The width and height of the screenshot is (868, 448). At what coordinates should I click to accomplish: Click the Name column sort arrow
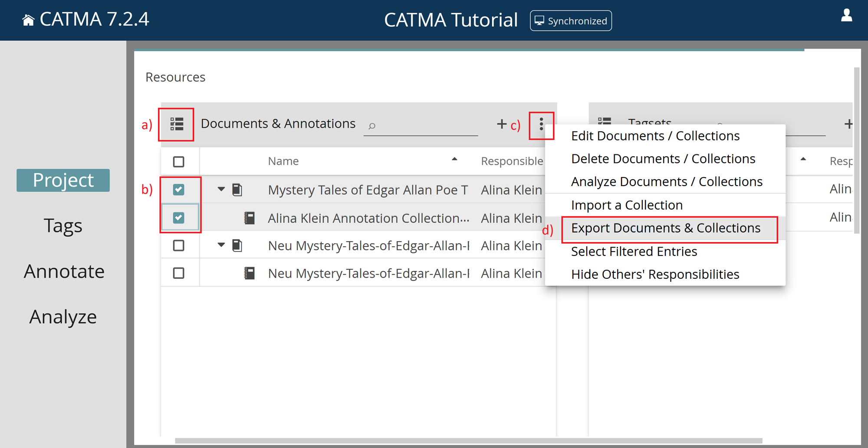click(x=454, y=160)
